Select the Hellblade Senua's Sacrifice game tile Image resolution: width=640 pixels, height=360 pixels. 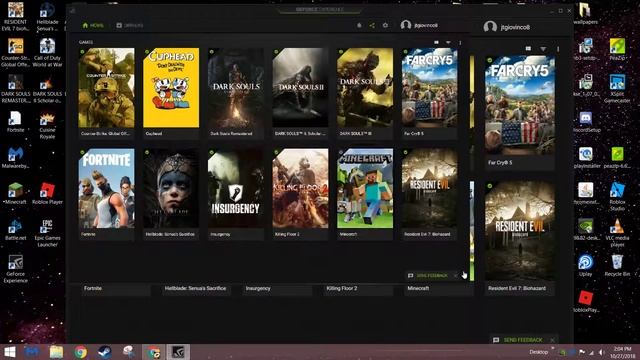point(171,194)
